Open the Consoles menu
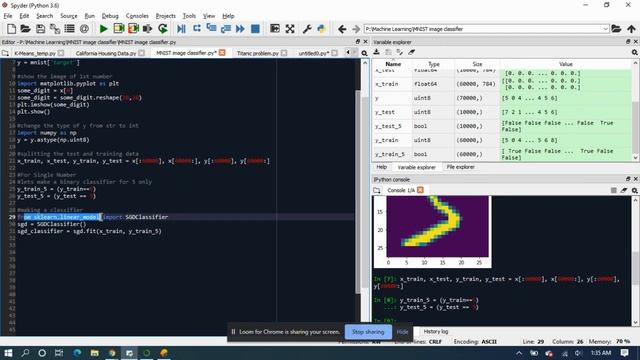The image size is (640, 360). [137, 16]
